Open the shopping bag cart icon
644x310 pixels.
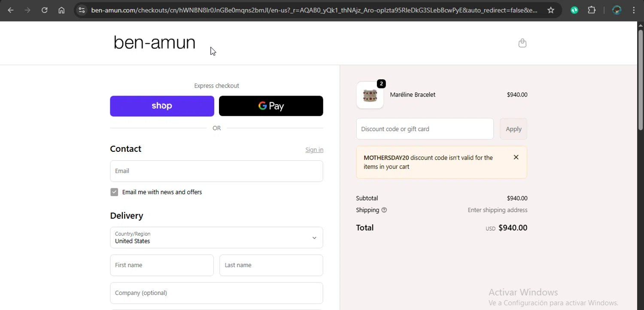(x=522, y=43)
